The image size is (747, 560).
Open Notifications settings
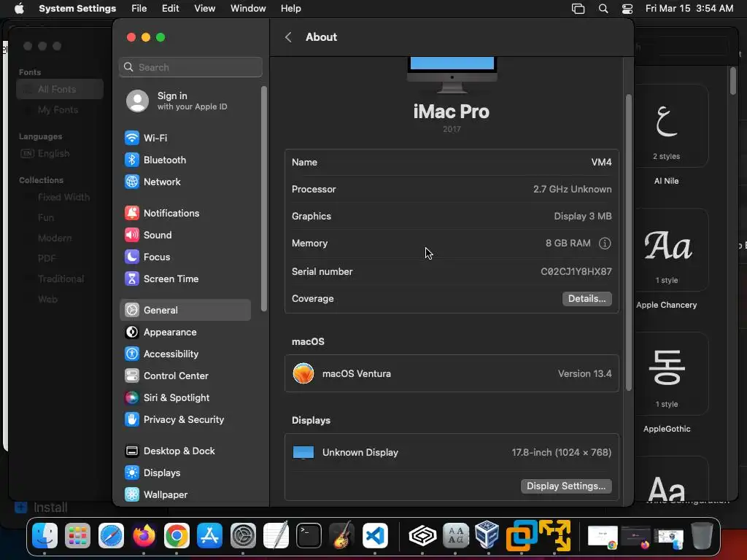(185, 214)
